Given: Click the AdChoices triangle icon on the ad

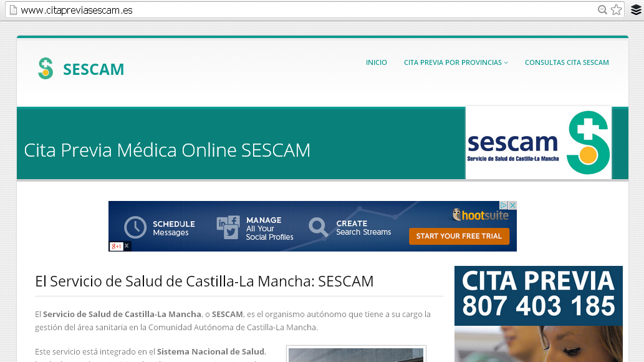Looking at the screenshot, I should pos(504,205).
